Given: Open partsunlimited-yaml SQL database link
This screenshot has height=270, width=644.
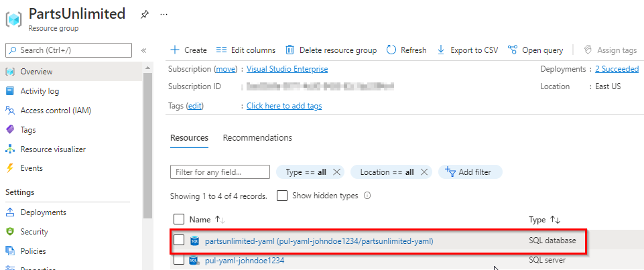Looking at the screenshot, I should click(x=319, y=241).
